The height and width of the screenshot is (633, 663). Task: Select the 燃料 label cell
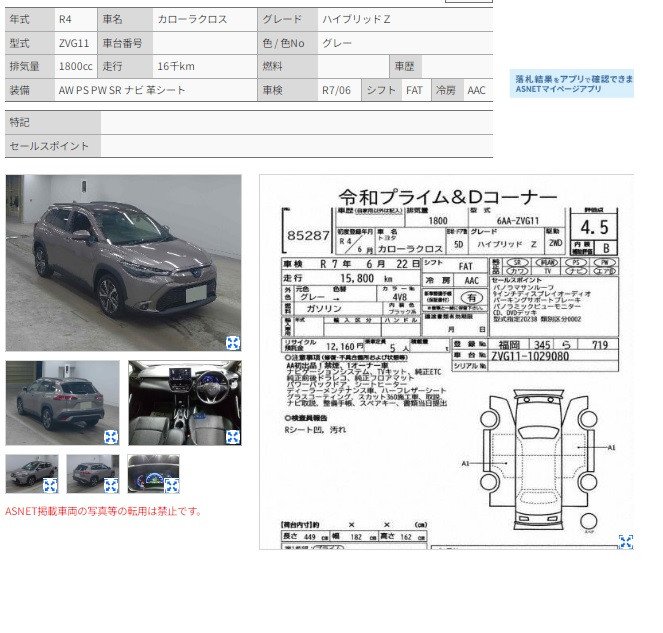(x=288, y=66)
